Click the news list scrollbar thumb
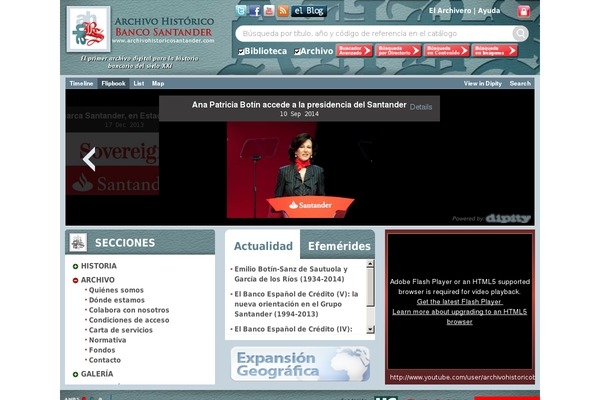Image resolution: width=600 pixels, height=400 pixels. pyautogui.click(x=370, y=287)
